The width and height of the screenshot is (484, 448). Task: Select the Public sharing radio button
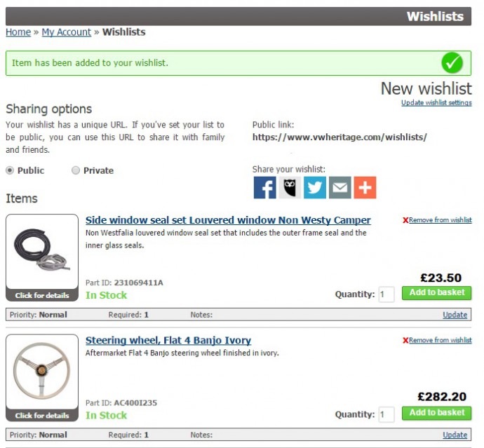(x=10, y=170)
